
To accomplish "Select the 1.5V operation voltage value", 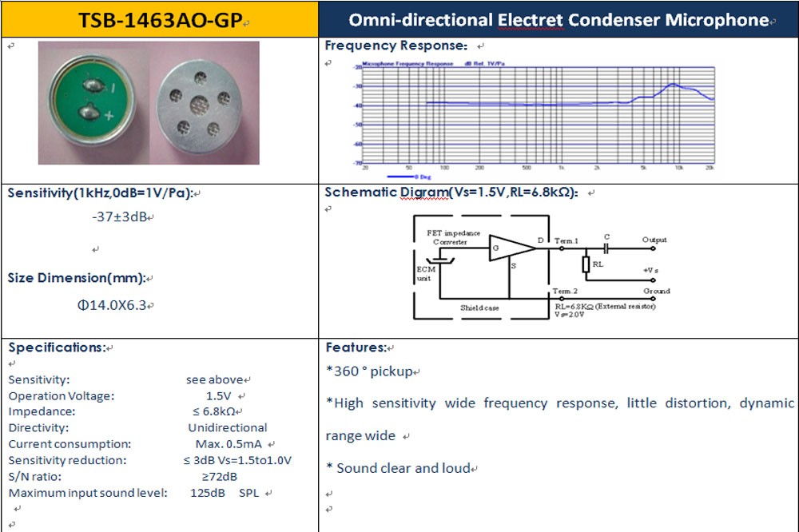I will click(219, 396).
